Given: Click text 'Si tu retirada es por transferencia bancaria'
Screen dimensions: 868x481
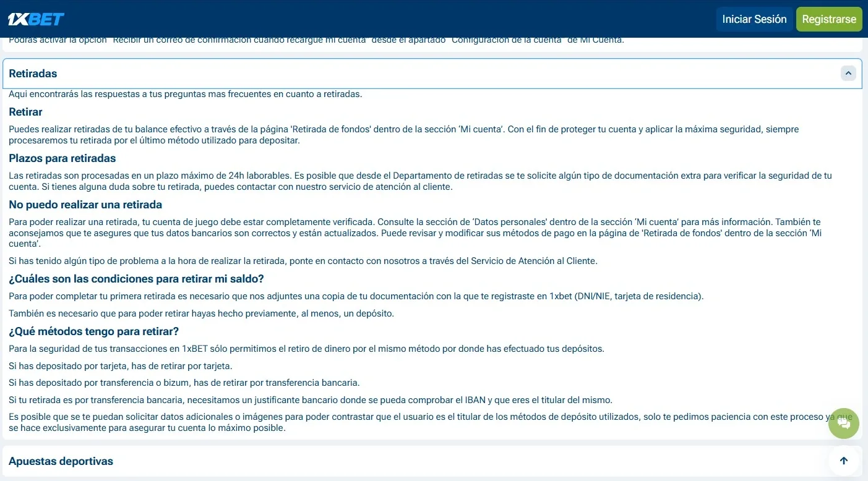Looking at the screenshot, I should [311, 400].
